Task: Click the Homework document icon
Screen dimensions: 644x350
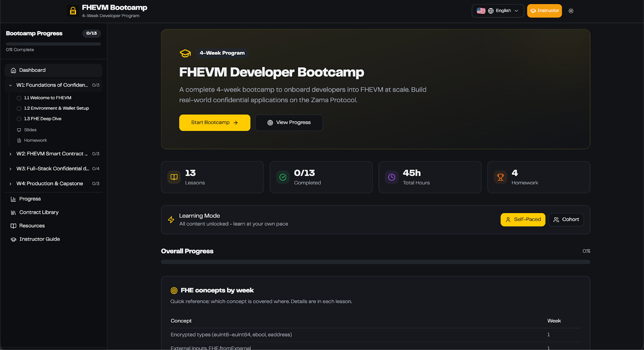Action: click(x=19, y=141)
